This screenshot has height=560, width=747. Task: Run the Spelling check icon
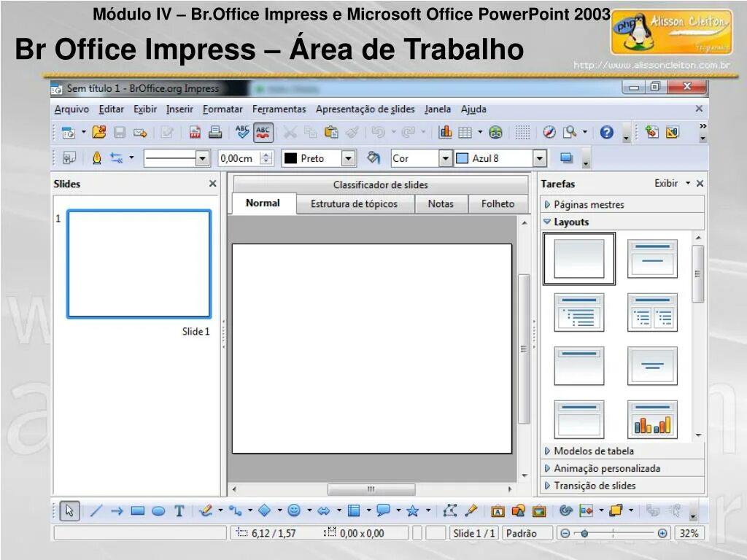[x=242, y=132]
